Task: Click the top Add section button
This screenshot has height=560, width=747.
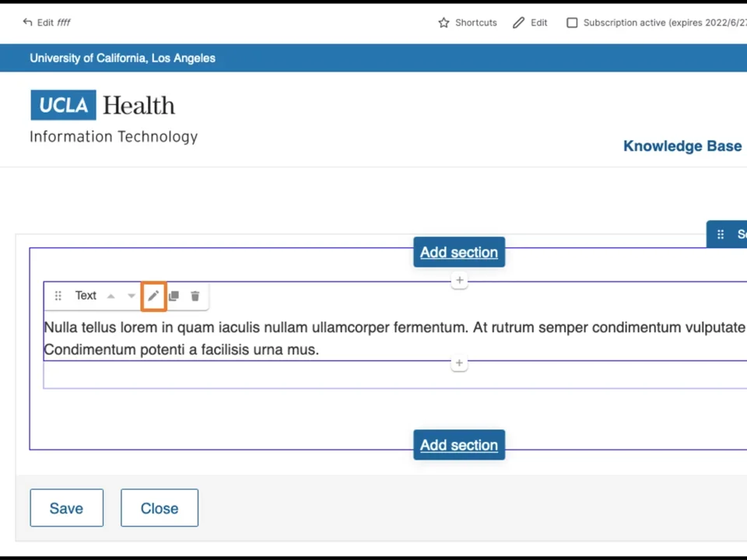Action: [x=459, y=253]
